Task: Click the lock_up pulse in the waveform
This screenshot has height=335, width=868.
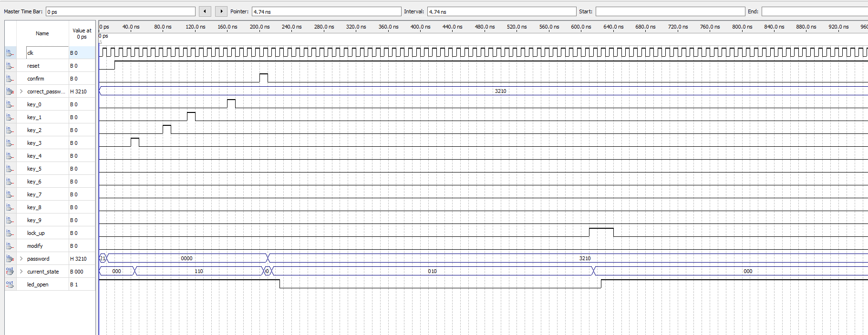Action: [601, 233]
